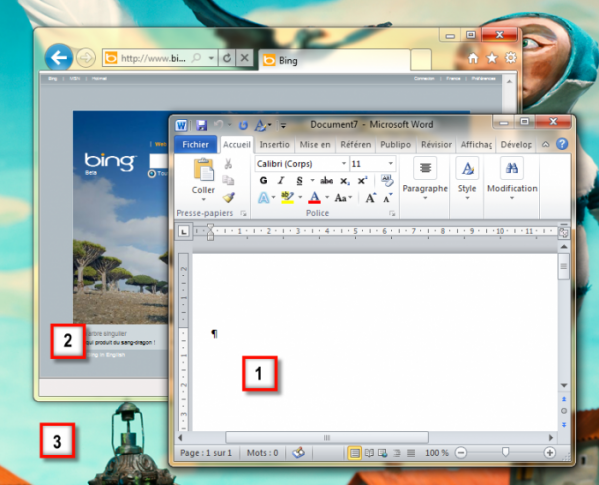Toggle strikethrough with the abc button
Image resolution: width=599 pixels, height=485 pixels.
click(326, 180)
